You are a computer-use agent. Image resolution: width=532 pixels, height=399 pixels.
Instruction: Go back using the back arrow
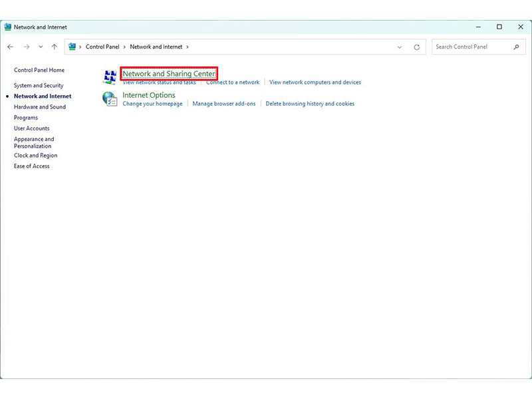[10, 47]
